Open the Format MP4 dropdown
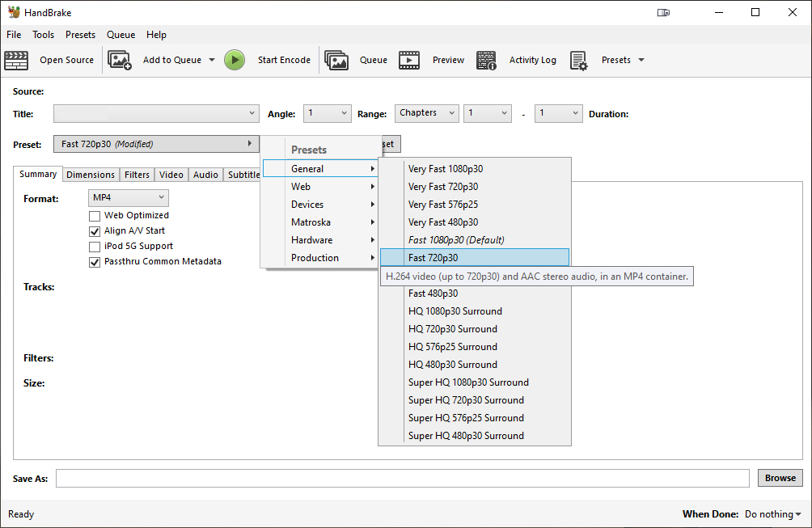This screenshot has height=528, width=812. point(129,198)
